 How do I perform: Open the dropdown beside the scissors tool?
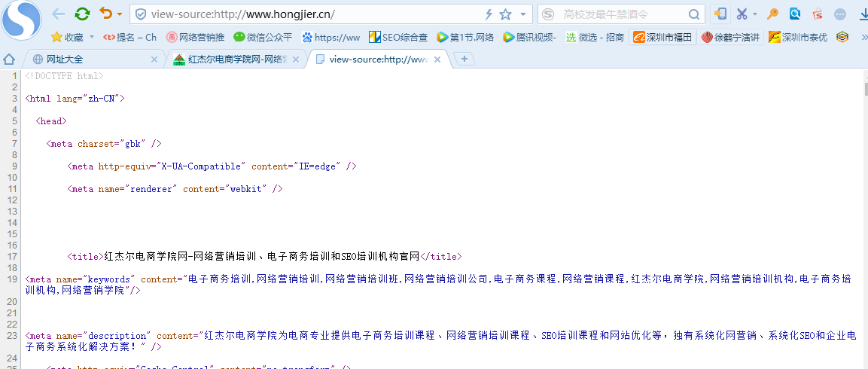(x=755, y=14)
